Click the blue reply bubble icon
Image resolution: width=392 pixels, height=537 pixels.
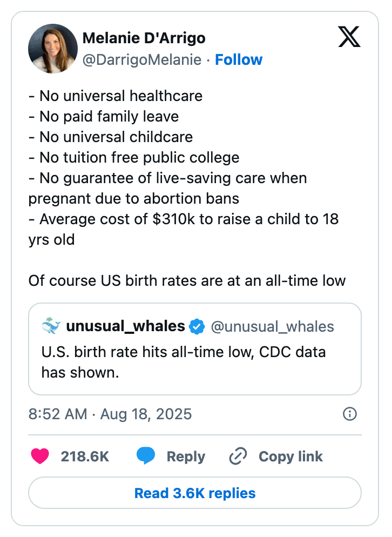[146, 456]
